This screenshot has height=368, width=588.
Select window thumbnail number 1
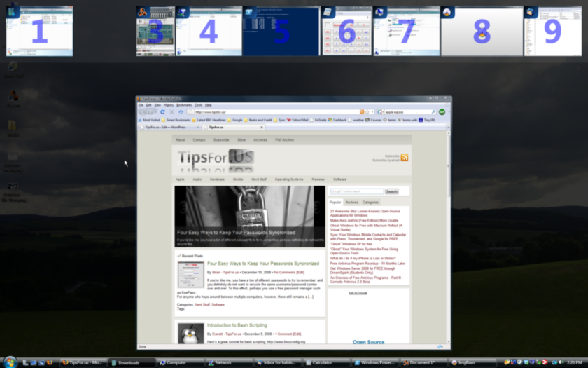[x=39, y=31]
